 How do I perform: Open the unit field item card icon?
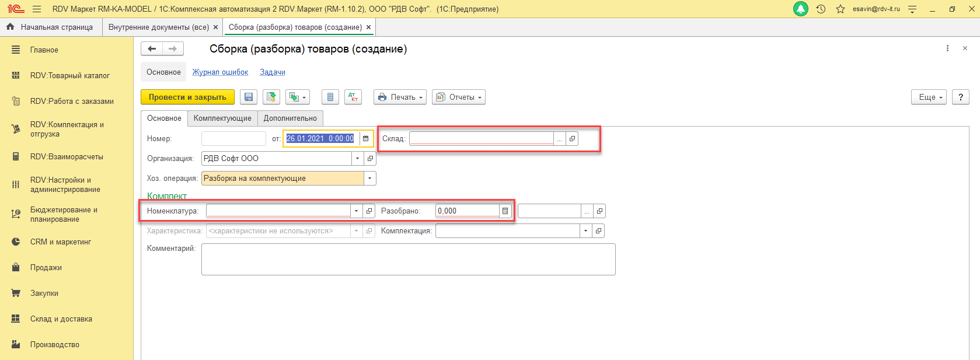599,211
